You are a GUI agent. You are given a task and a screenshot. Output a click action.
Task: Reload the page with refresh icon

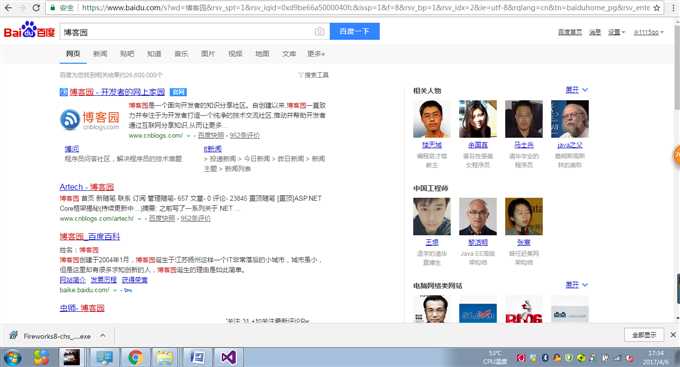pyautogui.click(x=36, y=8)
